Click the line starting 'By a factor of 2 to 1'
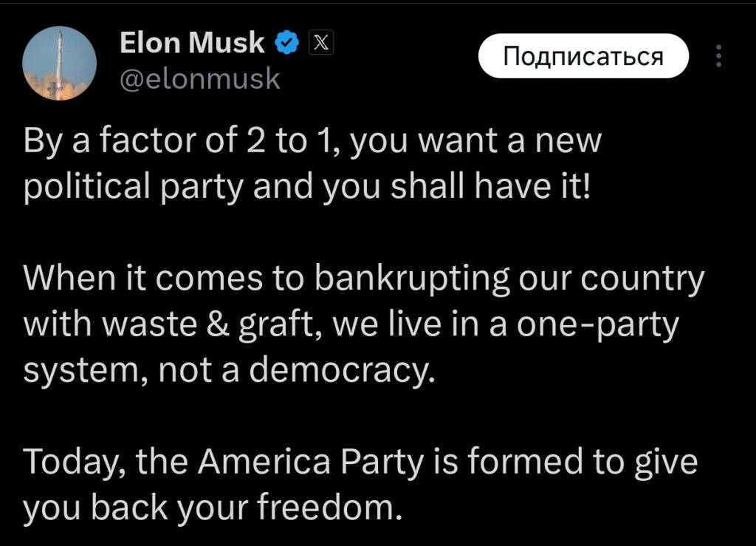The image size is (756, 546). click(312, 141)
